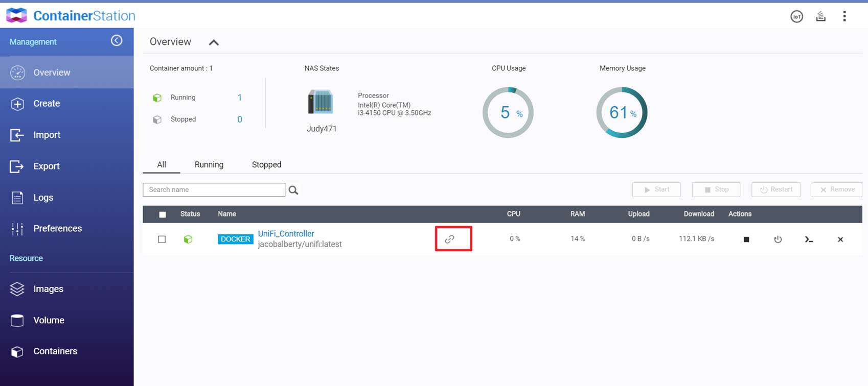Click into the Search name field
Screen dimensions: 868x386
click(214, 189)
